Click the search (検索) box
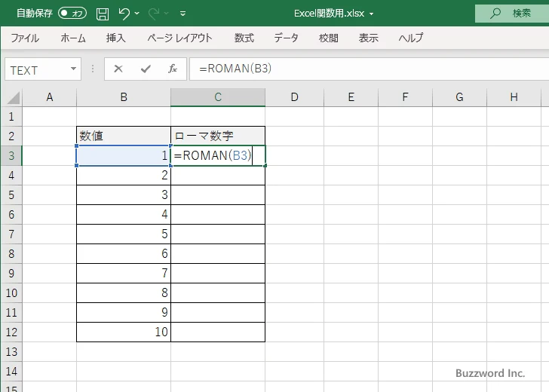Image resolution: width=549 pixels, height=392 pixels. pos(512,14)
